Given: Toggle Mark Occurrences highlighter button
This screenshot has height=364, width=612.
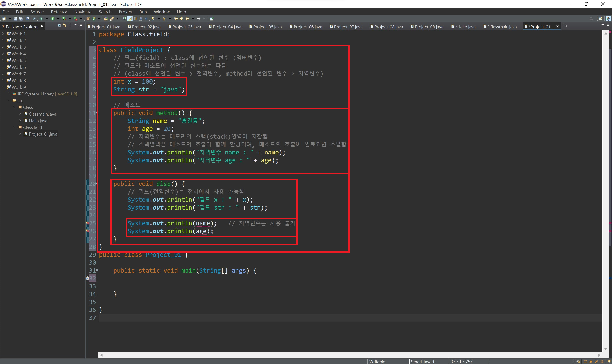Looking at the screenshot, I should point(130,19).
